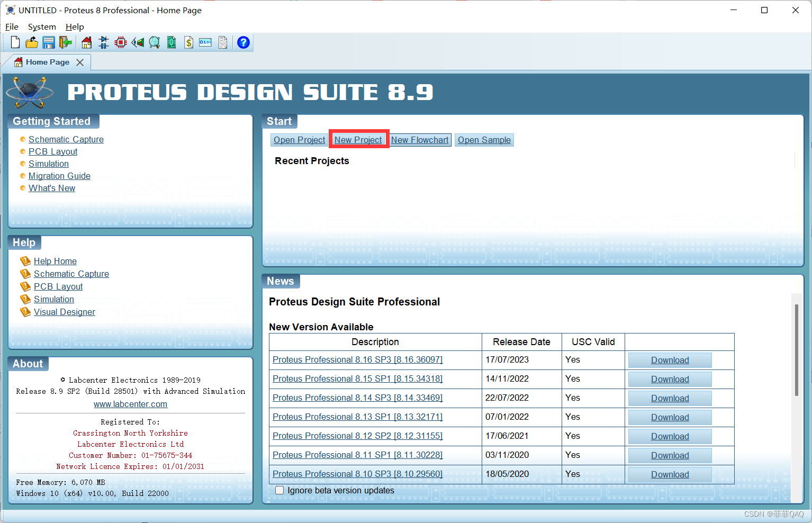The width and height of the screenshot is (812, 523).
Task: Download Proteus 8.12 SP2 release
Action: (x=670, y=436)
